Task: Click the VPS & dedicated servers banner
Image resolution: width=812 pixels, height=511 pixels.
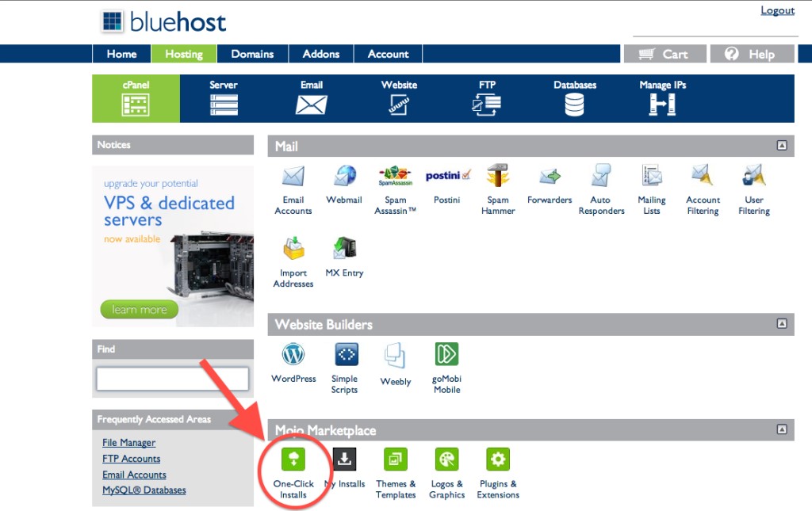Action: click(173, 246)
